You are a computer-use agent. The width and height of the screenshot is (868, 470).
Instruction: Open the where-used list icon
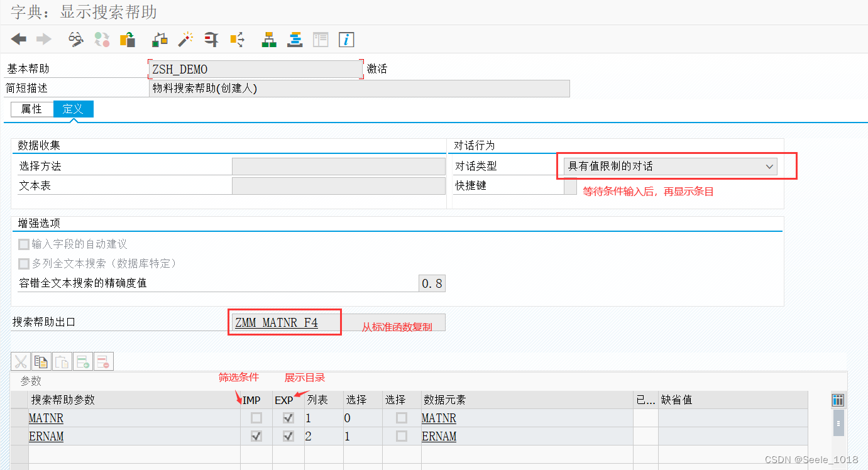click(236, 39)
